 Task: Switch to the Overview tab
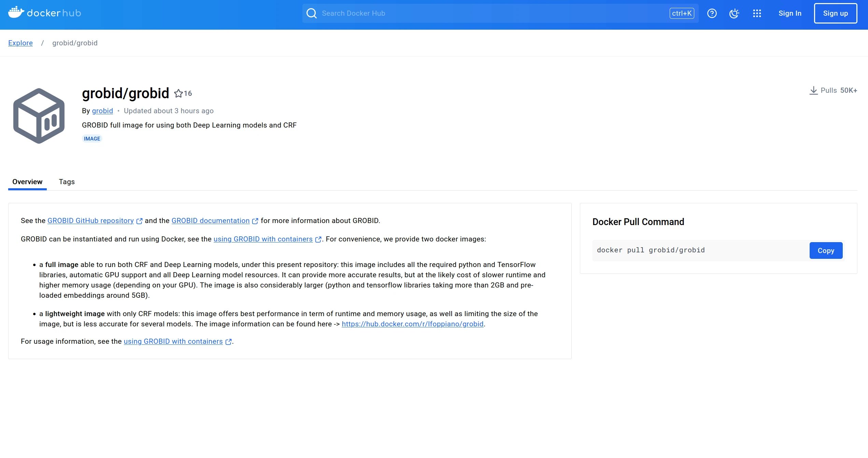(27, 182)
